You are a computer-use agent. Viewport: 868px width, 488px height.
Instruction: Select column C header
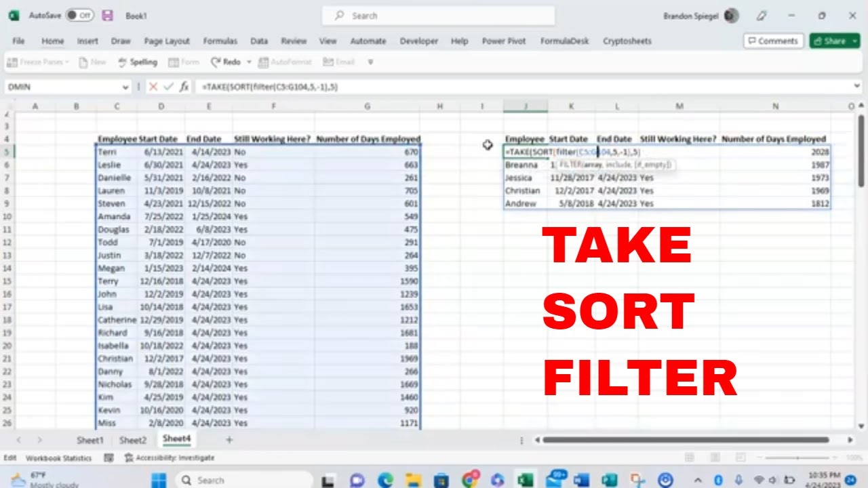coord(117,106)
